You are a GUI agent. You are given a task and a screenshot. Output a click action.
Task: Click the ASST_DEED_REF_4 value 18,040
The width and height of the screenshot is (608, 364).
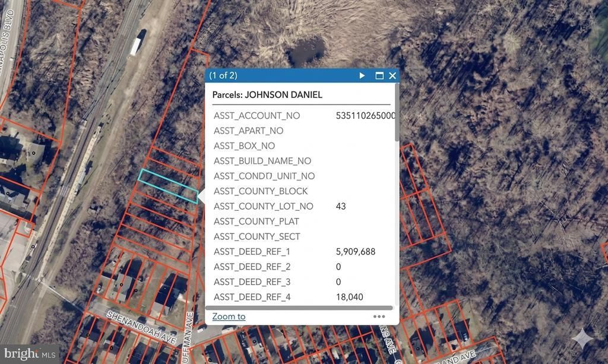(x=349, y=297)
